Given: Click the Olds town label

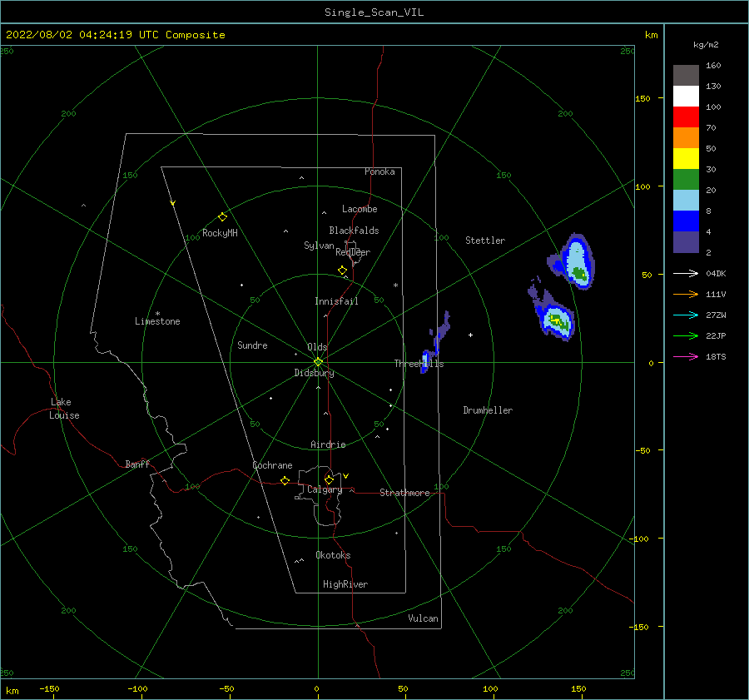Looking at the screenshot, I should 317,347.
